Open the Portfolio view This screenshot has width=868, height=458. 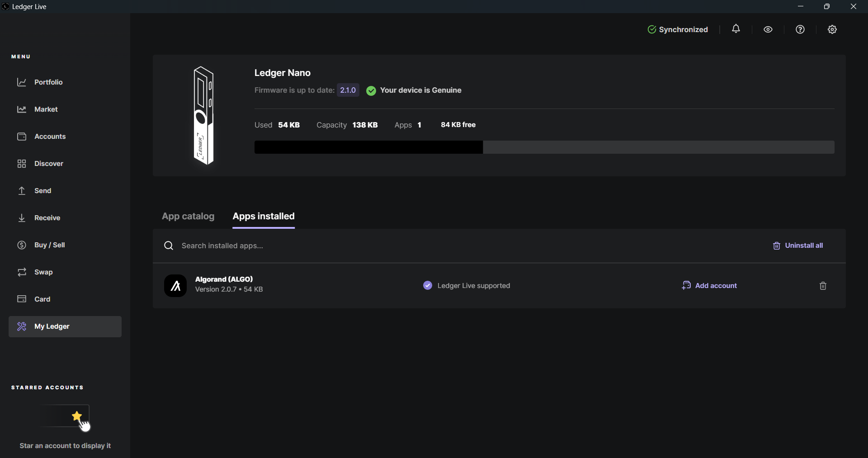pos(48,82)
